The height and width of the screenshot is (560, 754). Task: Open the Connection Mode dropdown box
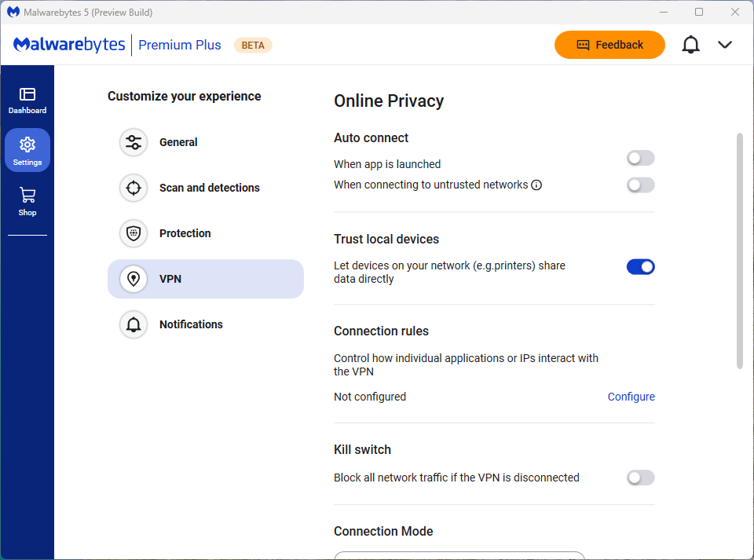[x=459, y=555]
